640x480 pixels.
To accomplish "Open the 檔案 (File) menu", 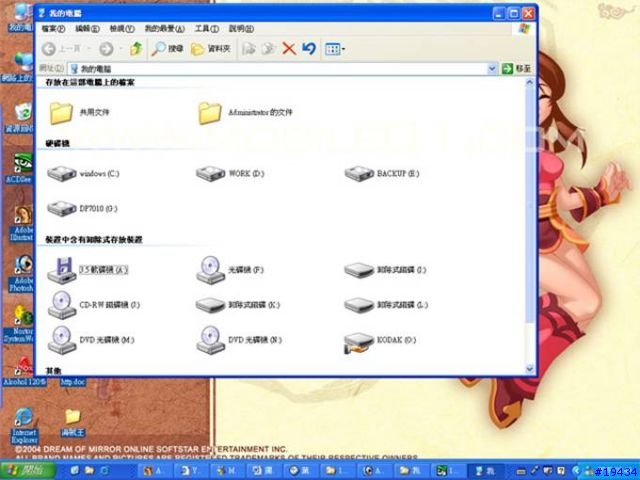I will point(53,29).
